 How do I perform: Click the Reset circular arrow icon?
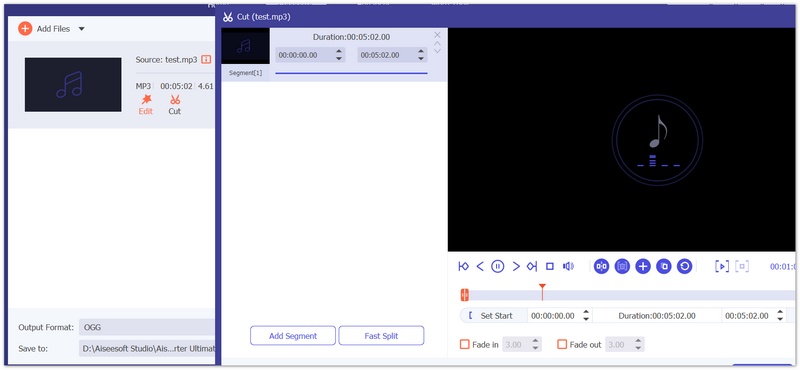[684, 266]
